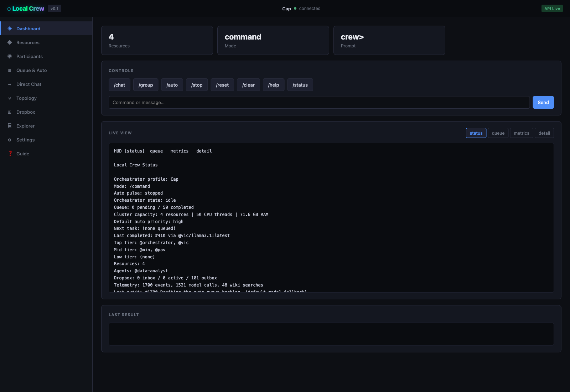This screenshot has height=392, width=570.
Task: Click the Local Crew title text
Action: click(x=28, y=9)
